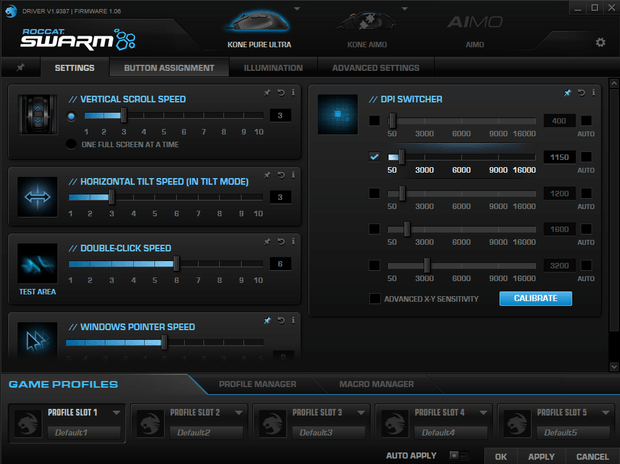Reset Vertical Scroll Speed to default

click(281, 93)
